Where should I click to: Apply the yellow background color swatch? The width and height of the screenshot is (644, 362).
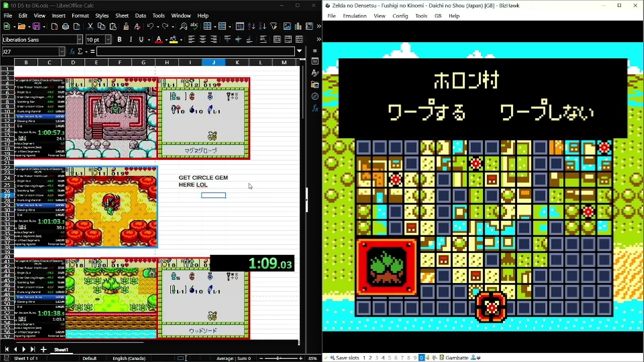[174, 39]
